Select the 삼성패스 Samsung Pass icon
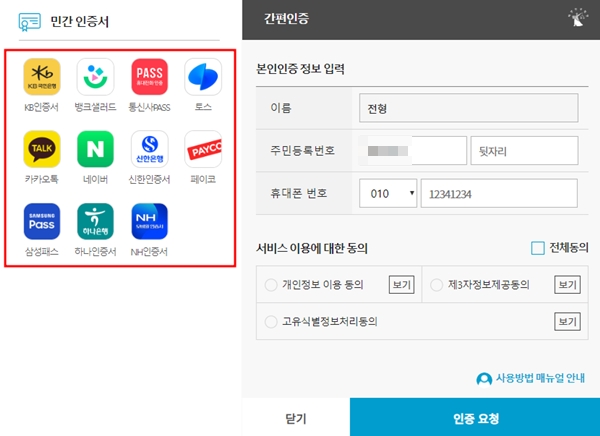This screenshot has width=600, height=436. (42, 221)
